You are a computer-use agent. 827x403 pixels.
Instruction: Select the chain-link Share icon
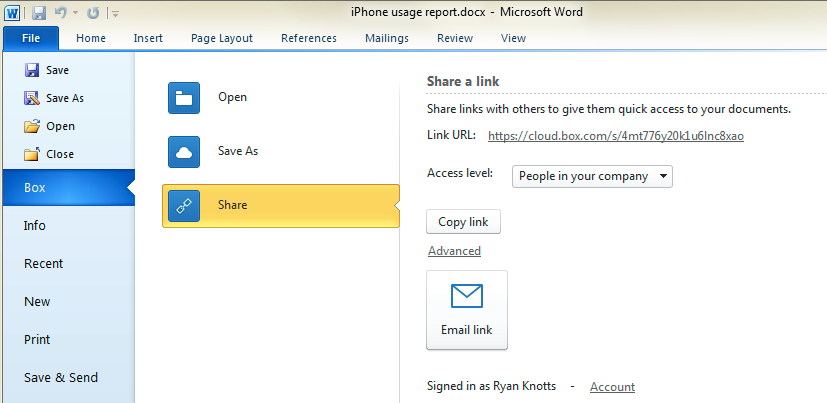click(184, 206)
